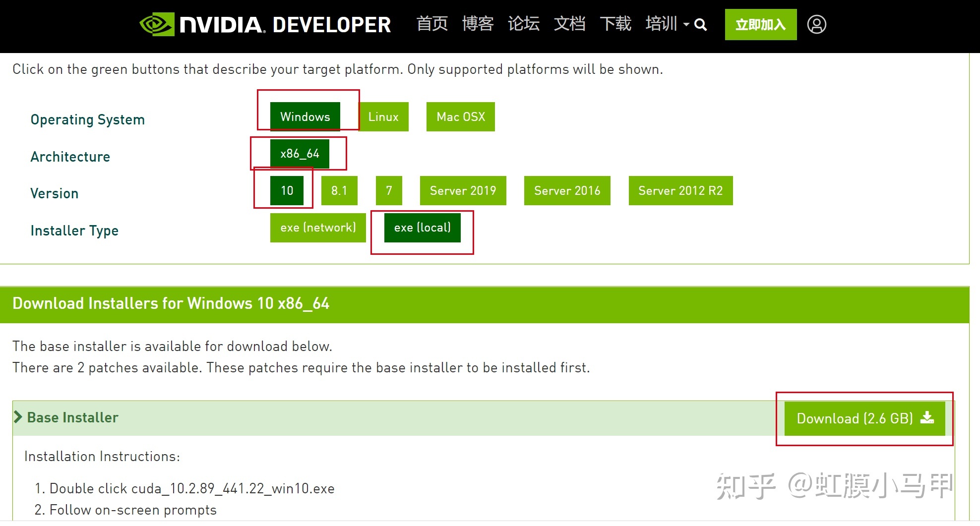Open the 下载 menu item
Image resolution: width=980 pixels, height=526 pixels.
[615, 24]
